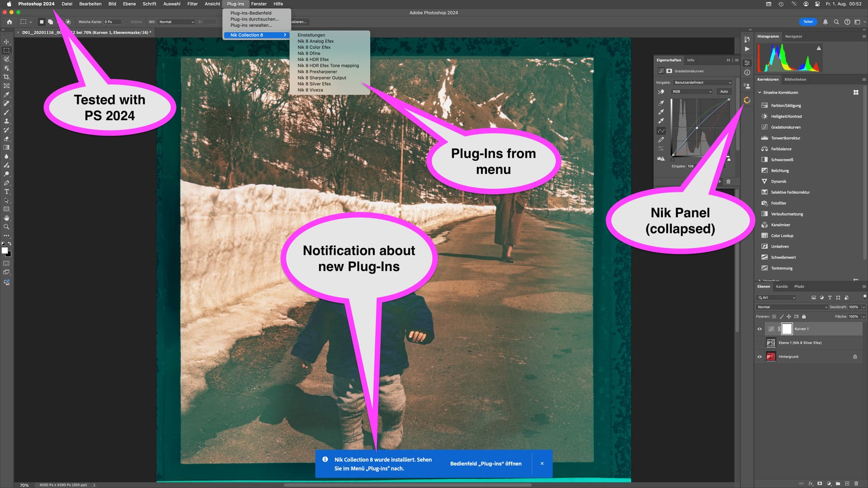Select the Crop tool
The image size is (868, 488).
click(x=6, y=77)
